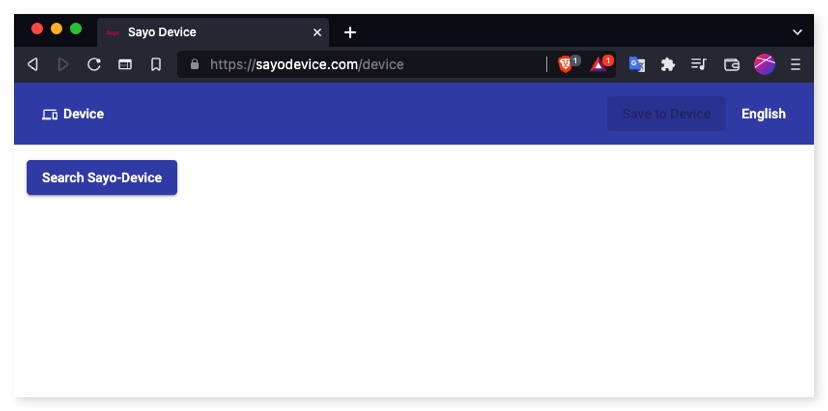Open the browser hamburger menu
Viewport: 828px width, 411px height.
pyautogui.click(x=795, y=64)
